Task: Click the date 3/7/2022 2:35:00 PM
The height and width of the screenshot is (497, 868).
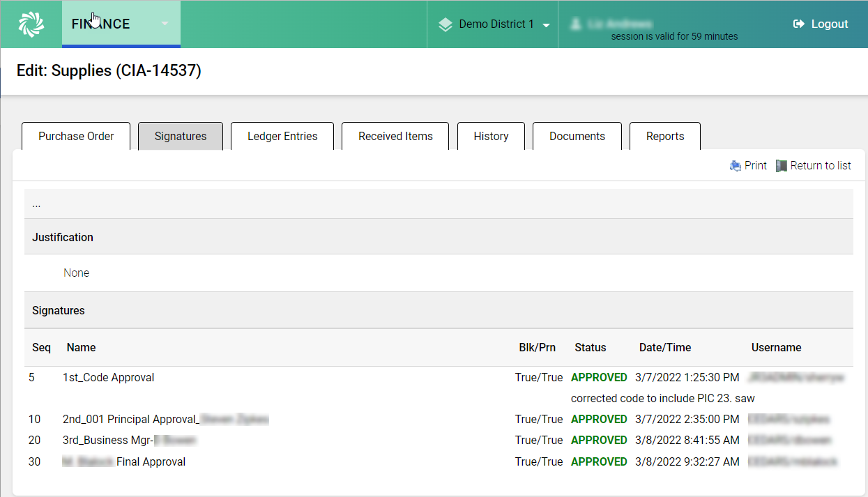Action: tap(687, 419)
